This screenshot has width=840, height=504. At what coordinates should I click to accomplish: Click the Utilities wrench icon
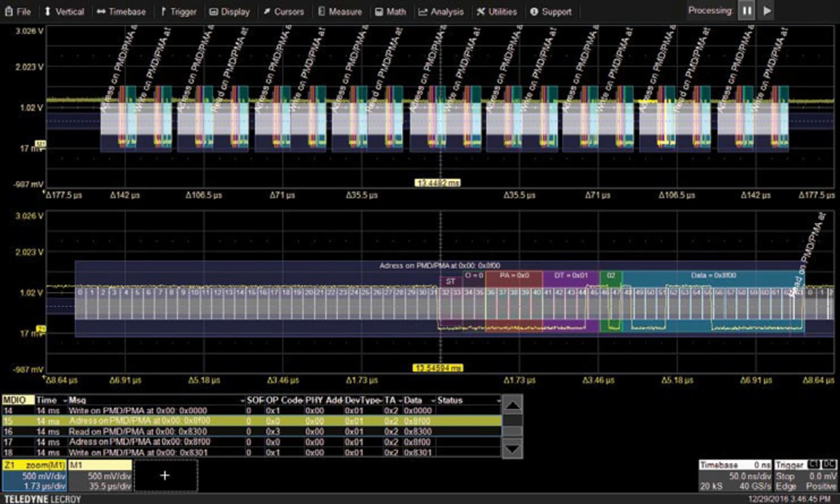(480, 11)
